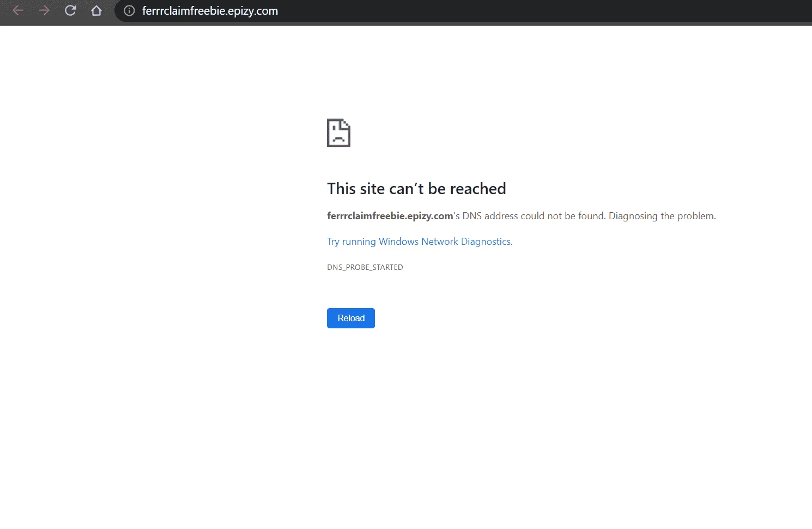Screen dimensions: 812x529
Task: Reload page using toolbar refresh icon
Action: coord(70,10)
